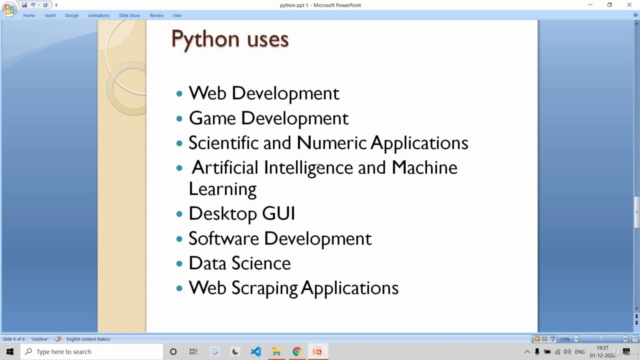Click the 'Data Science' bullet text

coord(240,263)
